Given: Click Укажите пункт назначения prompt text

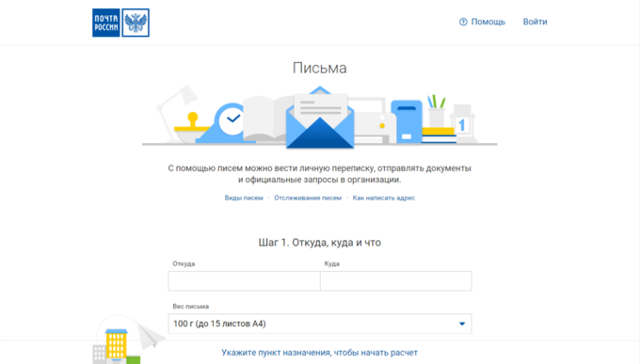Looking at the screenshot, I should (x=320, y=353).
